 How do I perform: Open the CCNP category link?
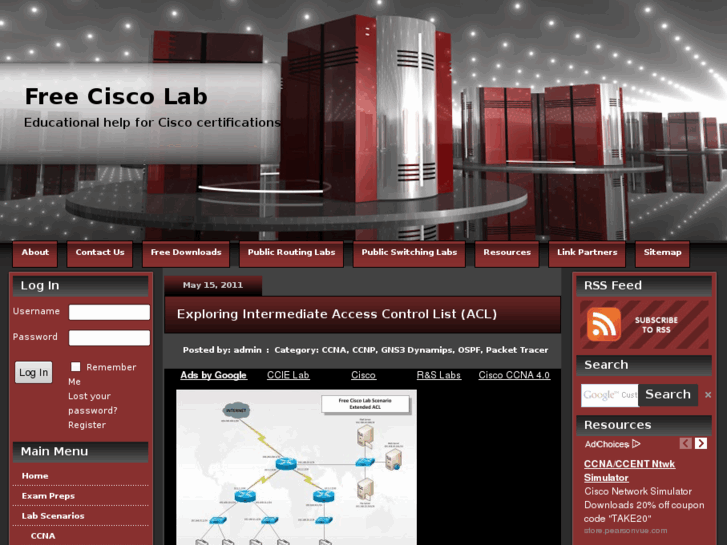[x=363, y=350]
